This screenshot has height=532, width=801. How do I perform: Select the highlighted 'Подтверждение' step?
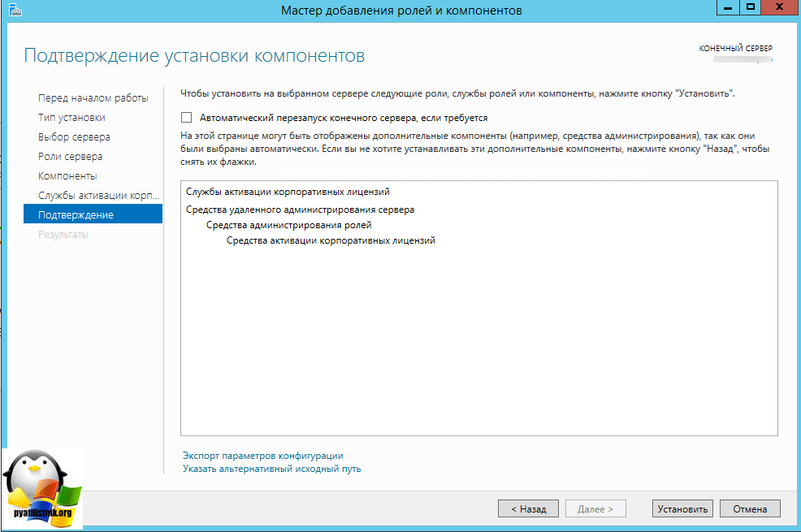pos(93,214)
